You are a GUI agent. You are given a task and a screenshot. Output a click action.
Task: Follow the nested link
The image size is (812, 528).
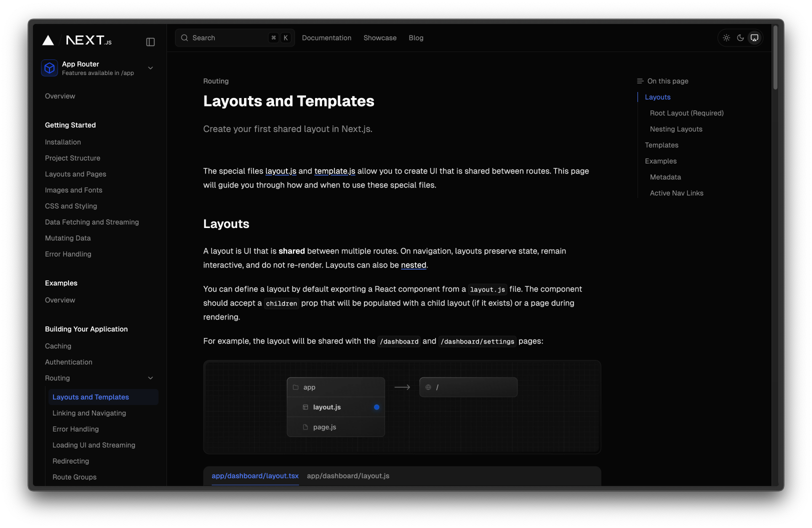[413, 265]
